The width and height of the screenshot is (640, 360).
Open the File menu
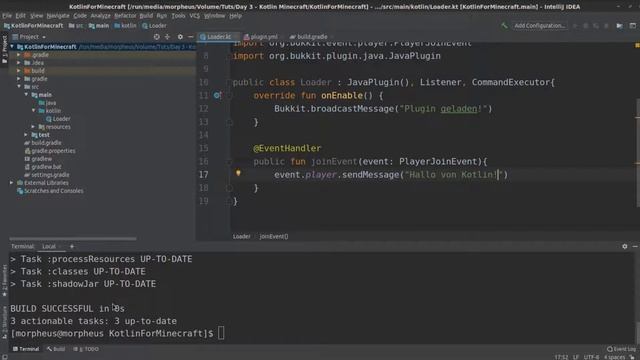7,16
